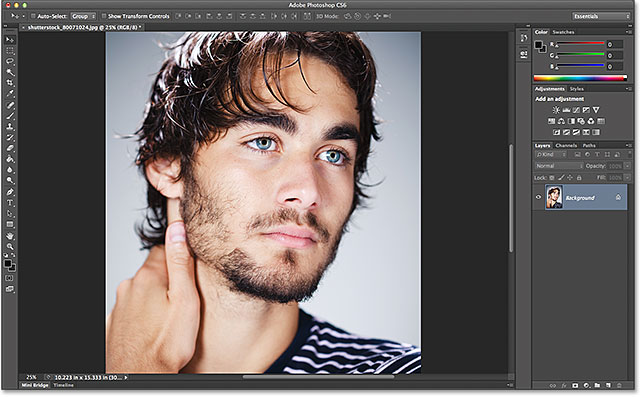Select the Clone Stamp tool
640x397 pixels.
(x=10, y=126)
